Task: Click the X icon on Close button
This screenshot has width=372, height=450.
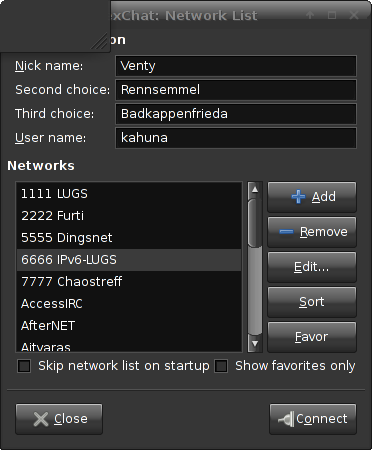Action: pos(41,419)
